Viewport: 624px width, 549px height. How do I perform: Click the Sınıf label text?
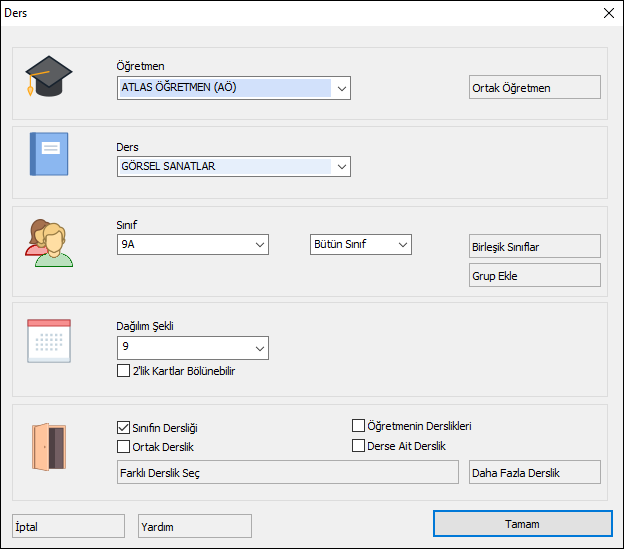pyautogui.click(x=127, y=225)
